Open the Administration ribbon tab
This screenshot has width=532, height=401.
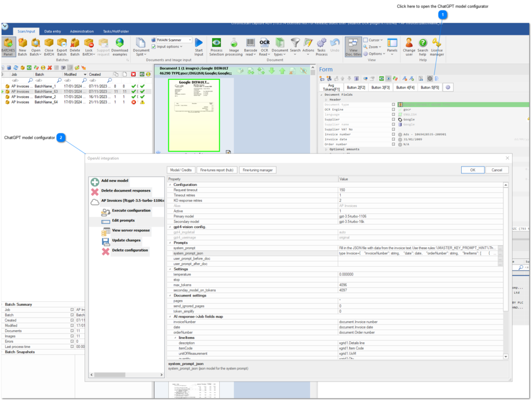click(82, 31)
